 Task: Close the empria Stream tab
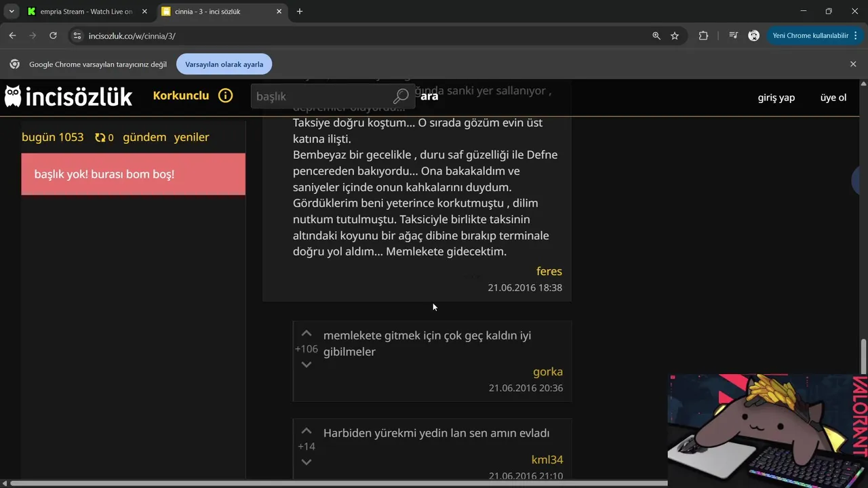pyautogui.click(x=144, y=12)
